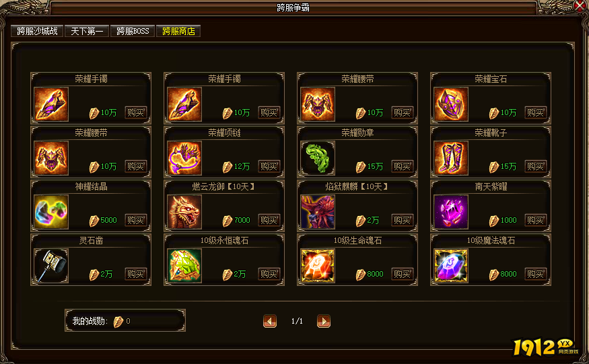Select the 荣耀项链 necklace icon
Viewport: 589px width, 364px height.
click(184, 158)
